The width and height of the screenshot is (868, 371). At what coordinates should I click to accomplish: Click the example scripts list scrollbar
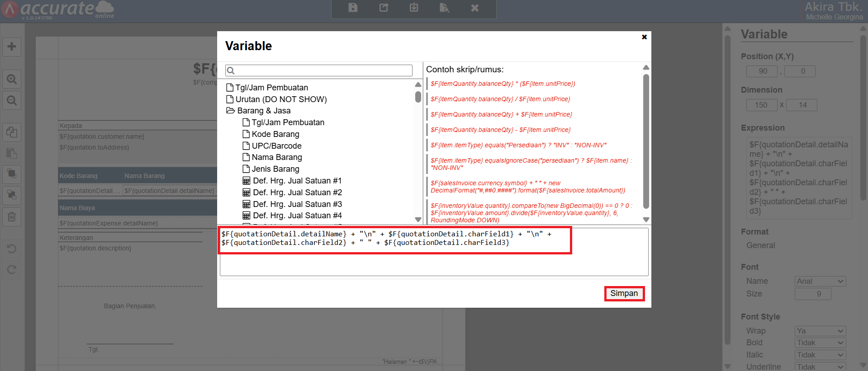click(x=646, y=141)
